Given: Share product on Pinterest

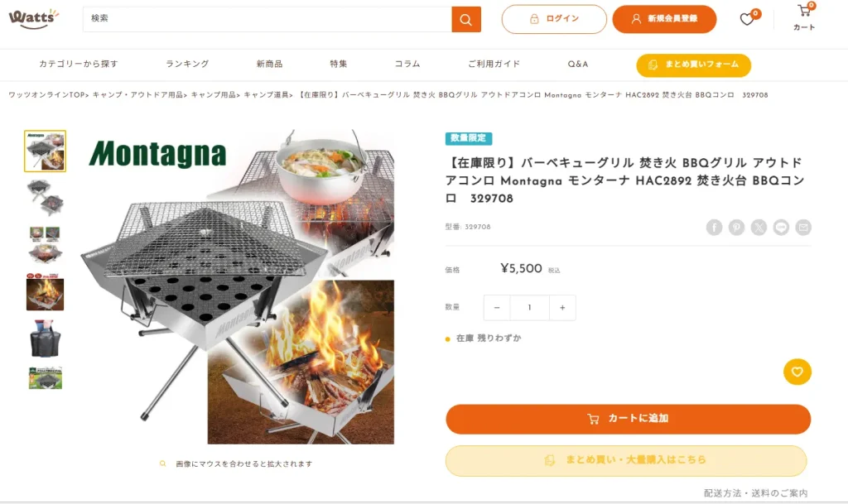Looking at the screenshot, I should click(x=736, y=227).
